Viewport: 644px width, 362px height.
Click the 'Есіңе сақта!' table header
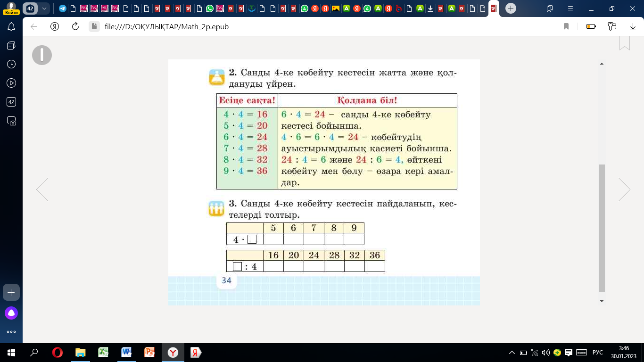click(247, 100)
